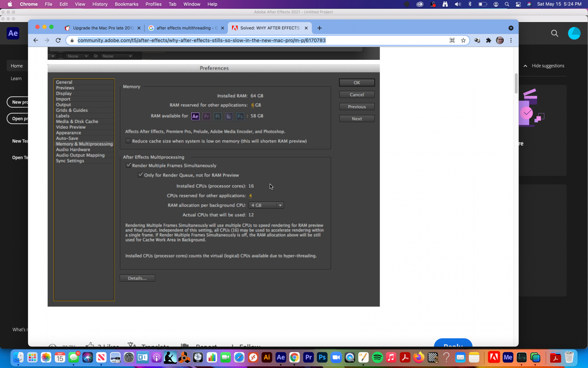Open Kindle app in the dock
Image resolution: width=588 pixels, height=368 pixels.
pos(170,358)
